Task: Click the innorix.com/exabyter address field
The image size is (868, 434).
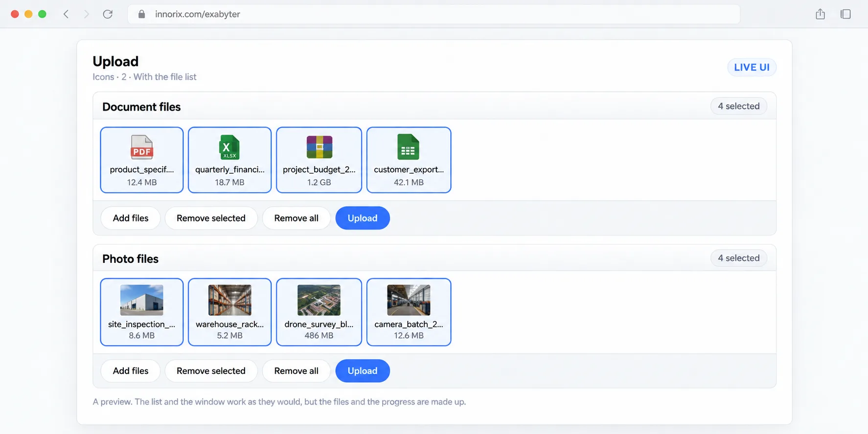Action: (x=434, y=14)
